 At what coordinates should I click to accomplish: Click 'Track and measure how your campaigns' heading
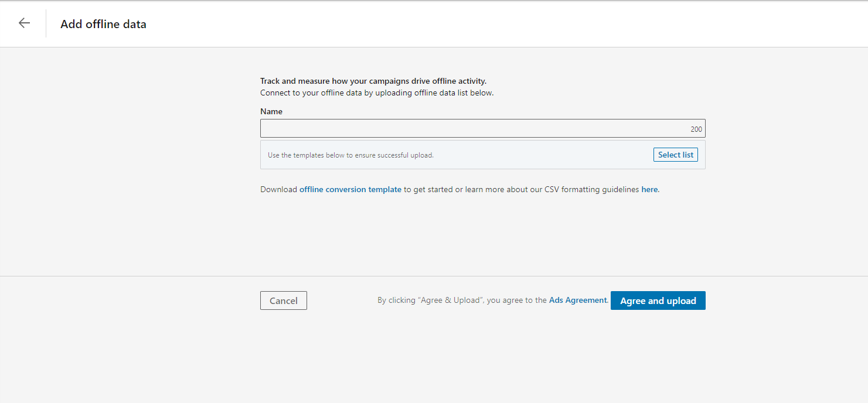pos(373,81)
